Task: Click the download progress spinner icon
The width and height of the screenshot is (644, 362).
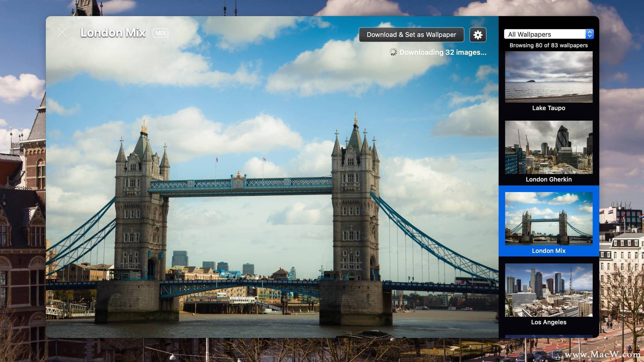Action: point(393,52)
